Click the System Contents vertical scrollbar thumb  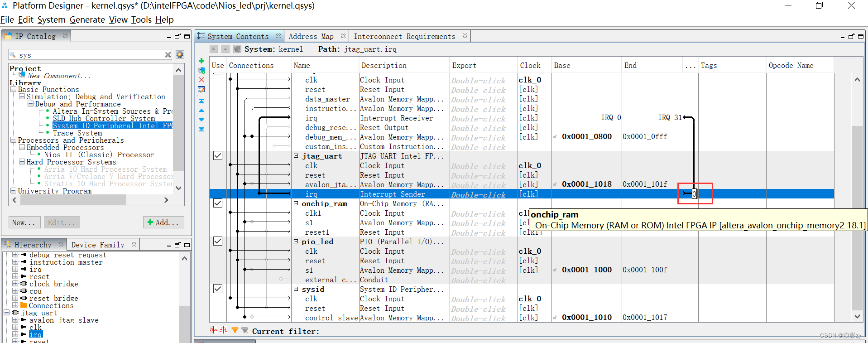pos(857,217)
